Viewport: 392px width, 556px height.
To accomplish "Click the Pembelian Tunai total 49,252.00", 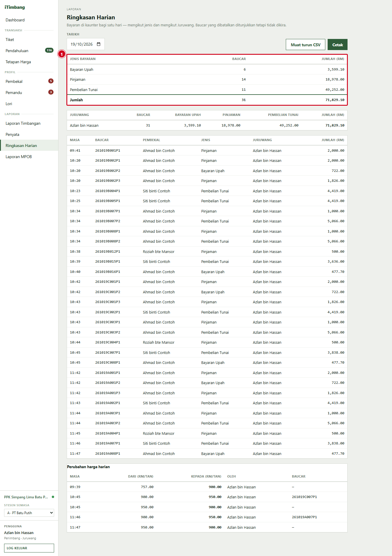I will 335,90.
